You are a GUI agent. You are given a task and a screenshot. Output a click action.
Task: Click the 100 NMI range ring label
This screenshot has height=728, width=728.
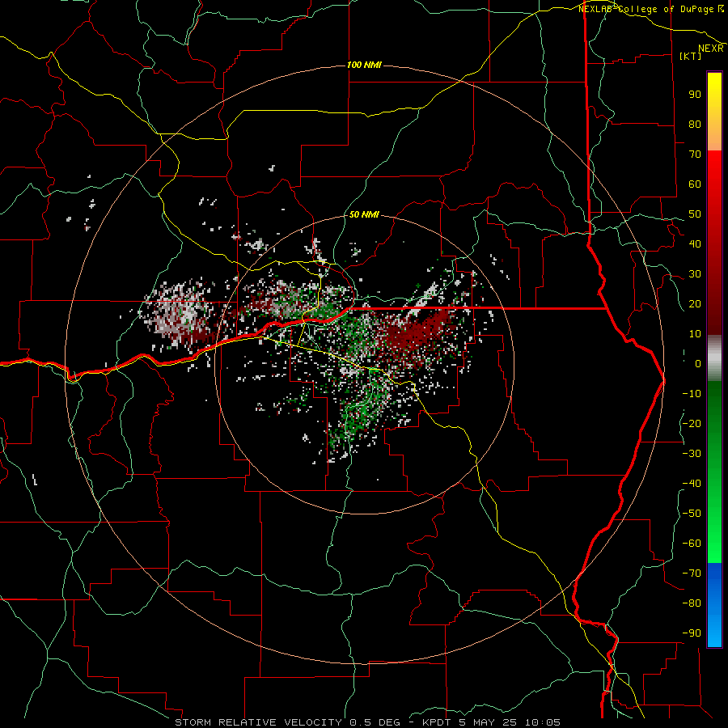tap(364, 65)
